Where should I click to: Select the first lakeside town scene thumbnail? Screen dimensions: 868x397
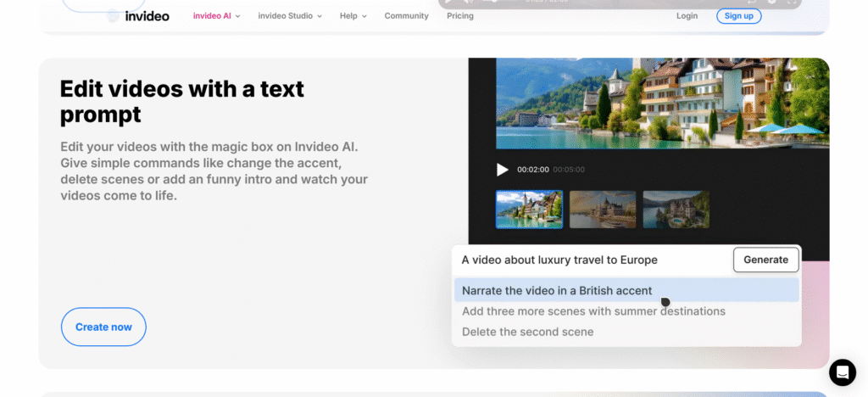529,210
